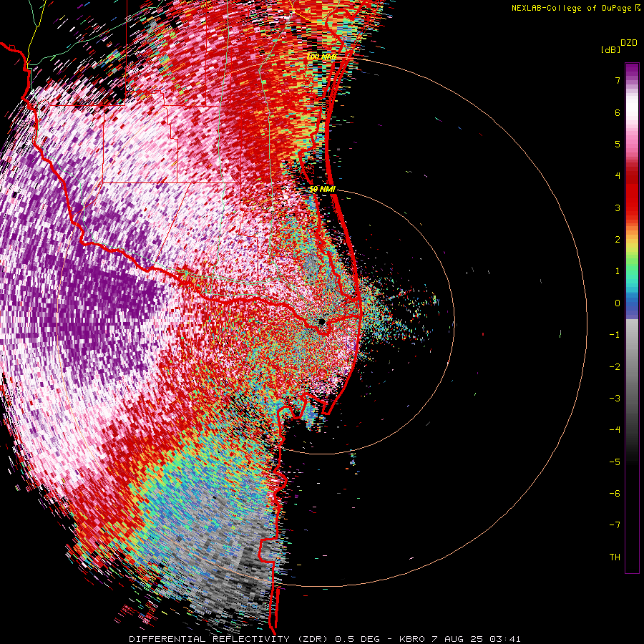The width and height of the screenshot is (644, 644).
Task: Click the KBRO station identifier text
Action: [413, 639]
